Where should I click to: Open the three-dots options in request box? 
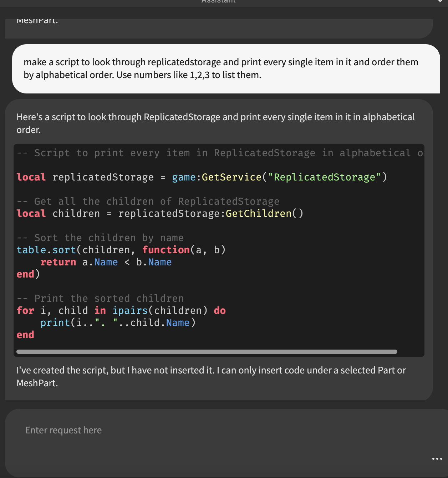[x=437, y=459]
